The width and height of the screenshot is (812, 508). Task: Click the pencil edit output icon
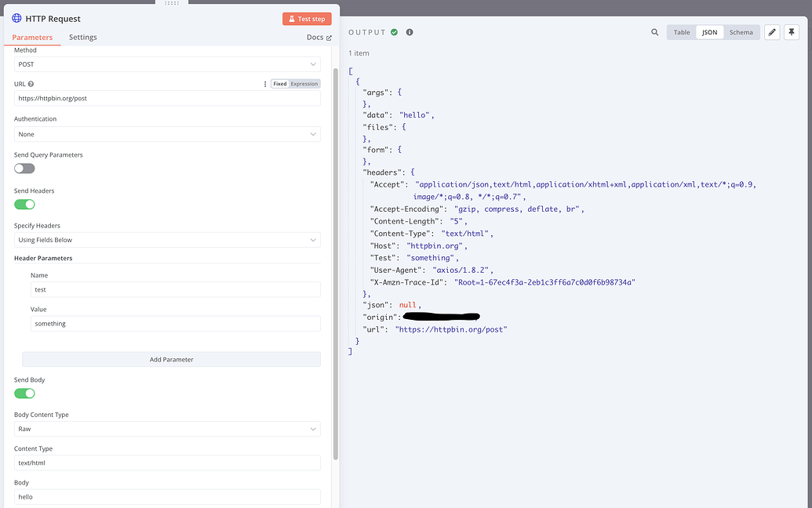[x=773, y=32]
